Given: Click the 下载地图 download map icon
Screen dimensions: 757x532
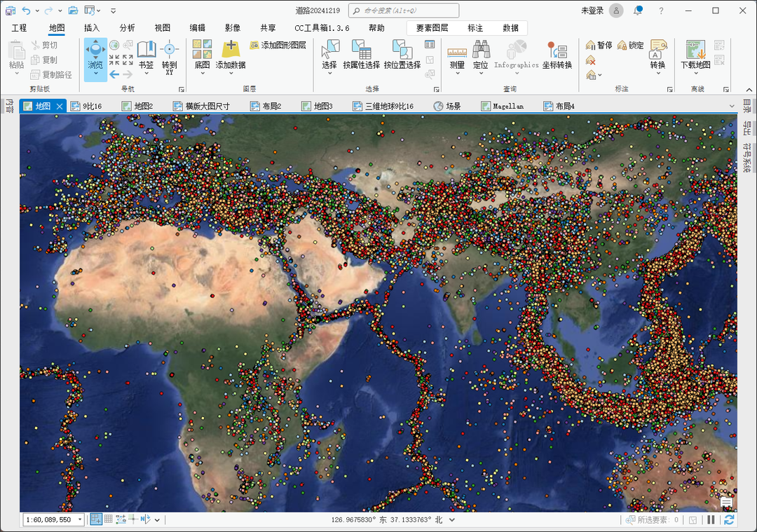Looking at the screenshot, I should point(696,50).
